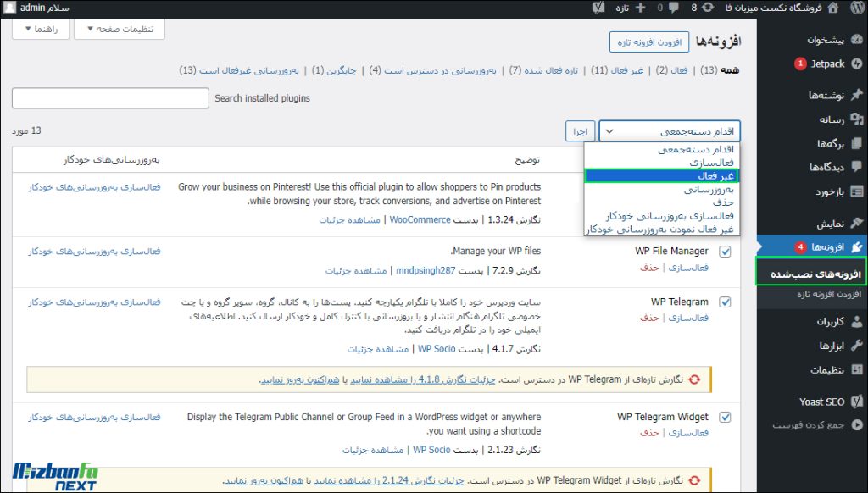Open Add New Plugin sidebar submenu item

click(829, 294)
